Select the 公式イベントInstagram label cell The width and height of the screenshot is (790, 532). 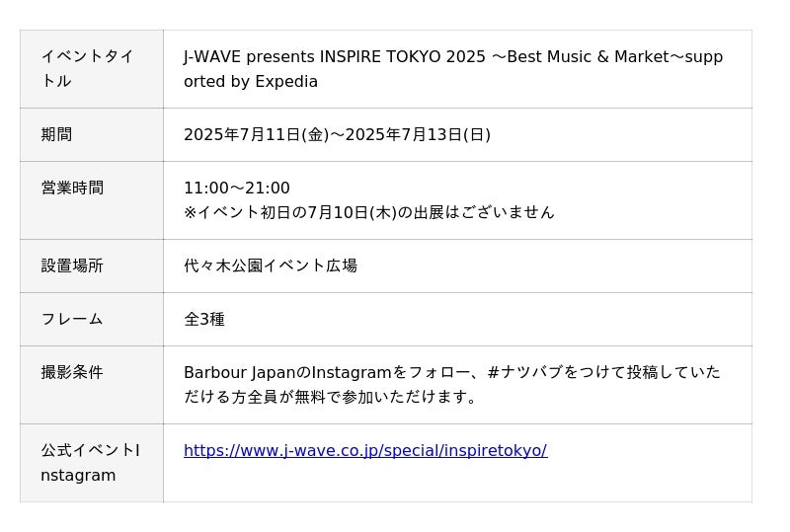[x=91, y=463]
